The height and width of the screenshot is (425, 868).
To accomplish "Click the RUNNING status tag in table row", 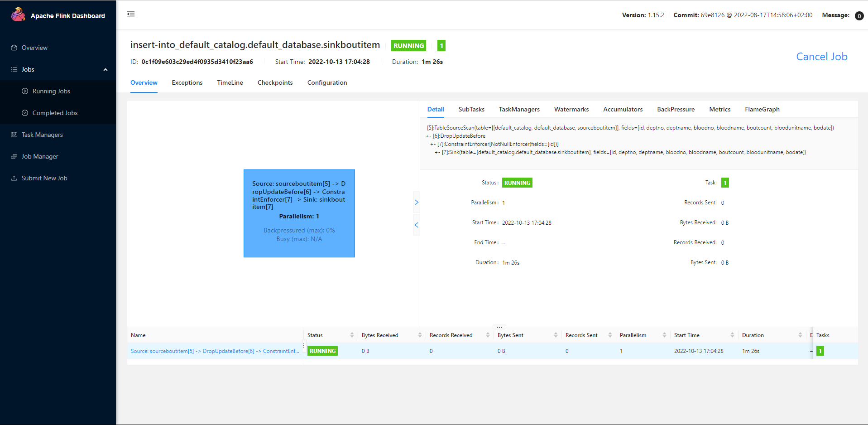I will (x=323, y=351).
